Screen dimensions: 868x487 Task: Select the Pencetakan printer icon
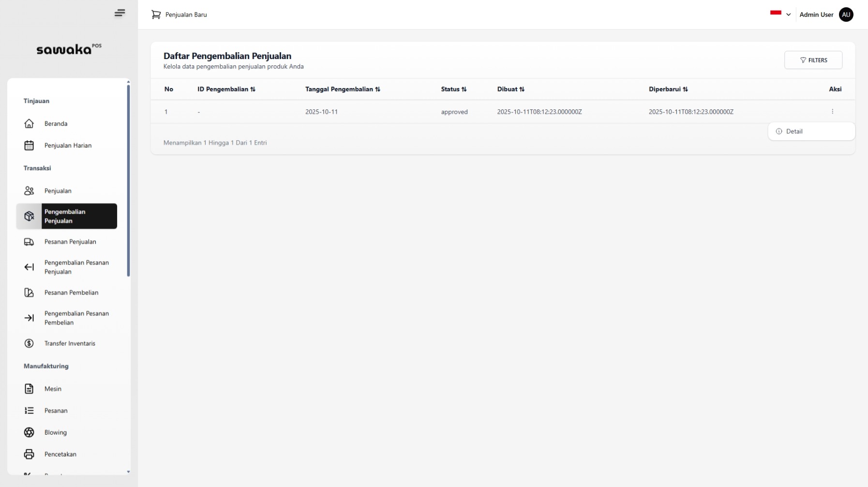point(29,454)
